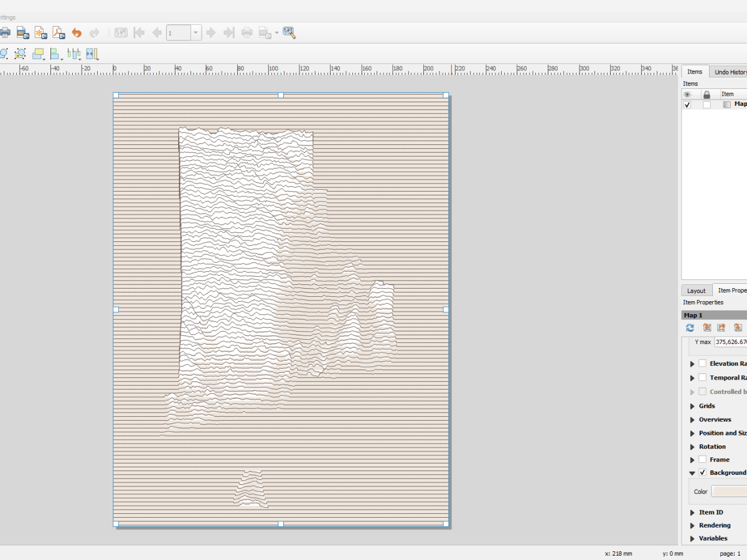This screenshot has width=747, height=560.
Task: Click the next atlas feature button
Action: 212,32
